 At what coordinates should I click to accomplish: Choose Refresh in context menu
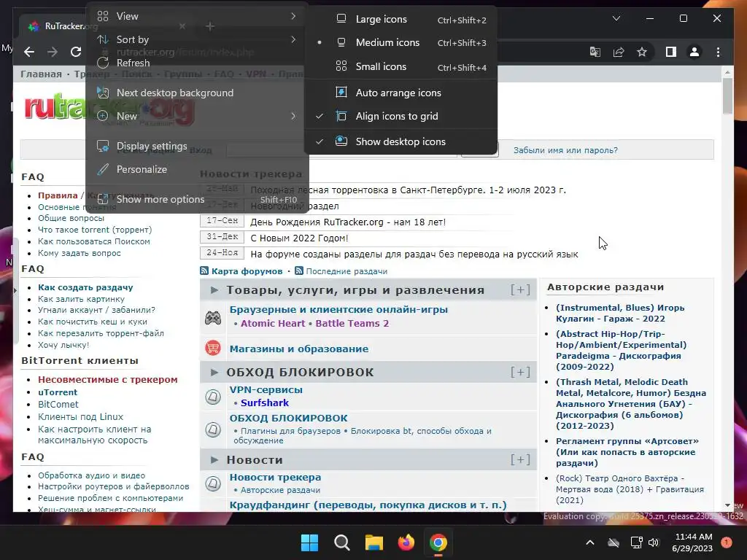[x=197, y=63]
